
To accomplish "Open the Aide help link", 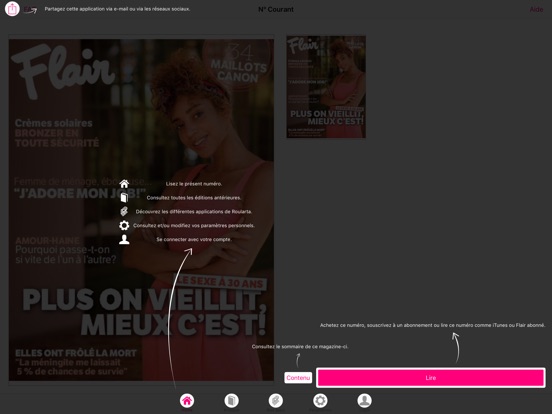I will point(536,10).
